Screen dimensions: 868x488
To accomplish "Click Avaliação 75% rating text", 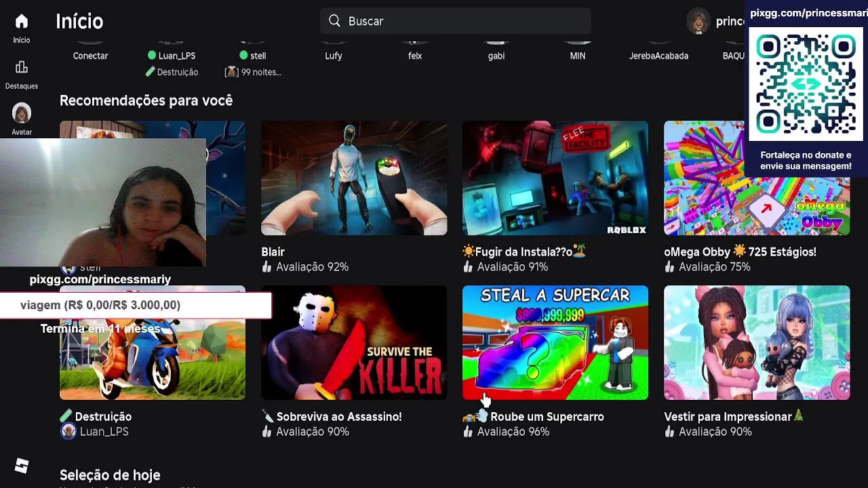I will pos(715,267).
